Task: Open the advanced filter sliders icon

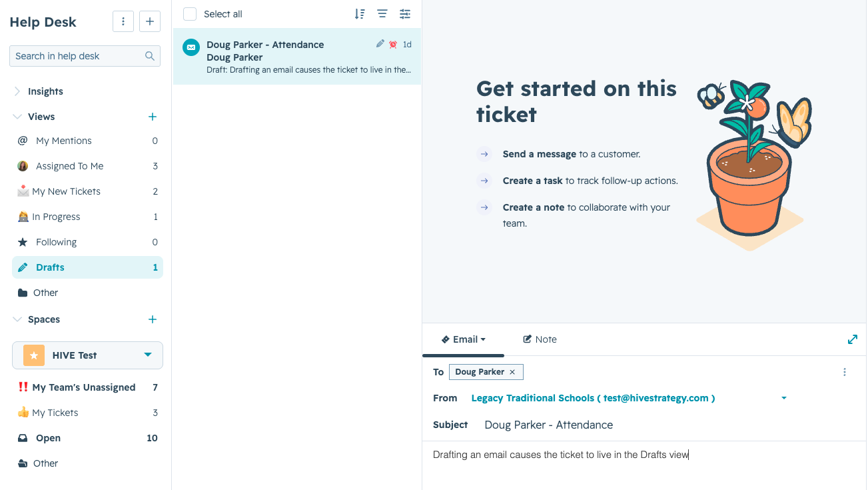Action: pos(405,14)
